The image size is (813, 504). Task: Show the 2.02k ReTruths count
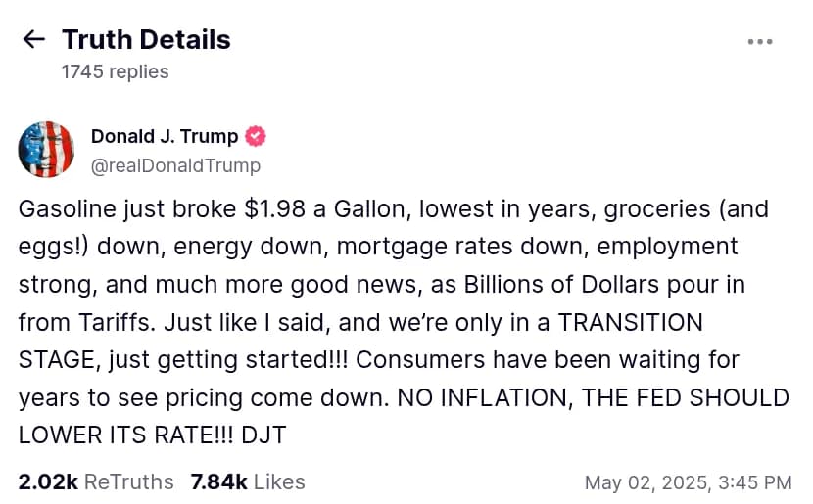point(96,481)
